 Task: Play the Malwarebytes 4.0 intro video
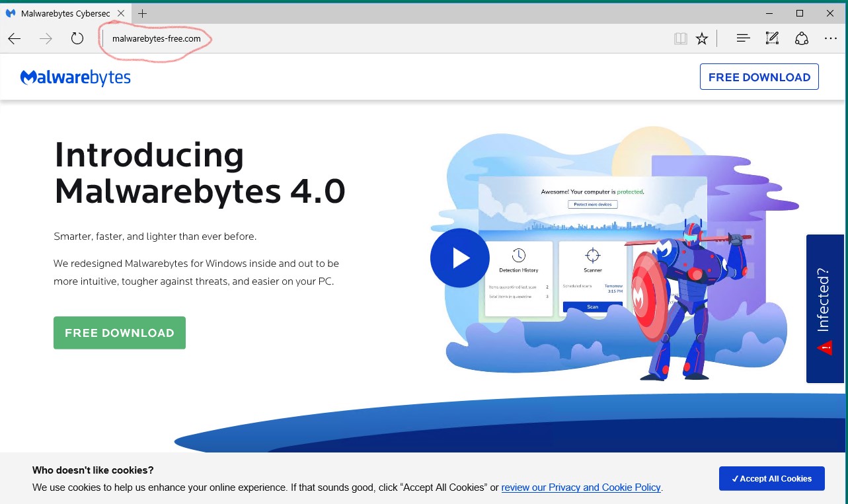[459, 258]
